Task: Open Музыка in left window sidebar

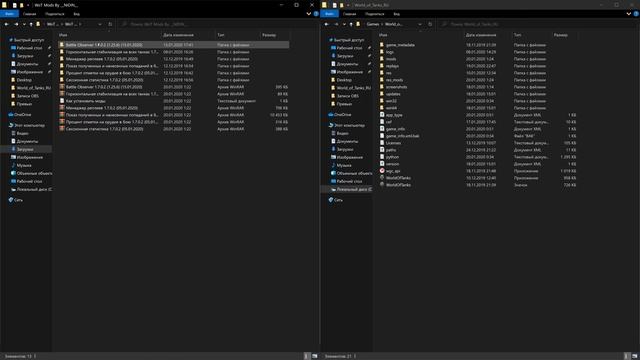Action: click(24, 165)
